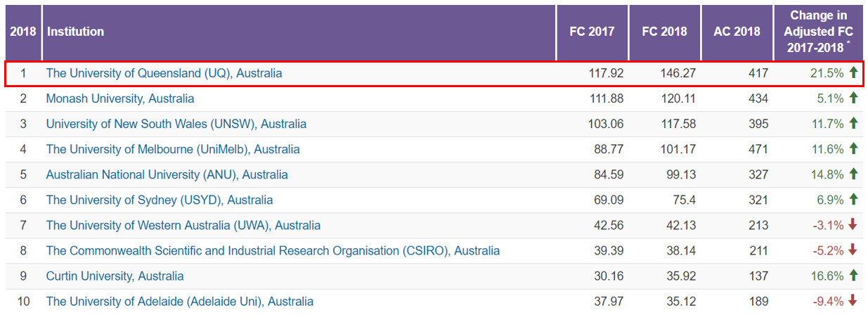Open The University of Queensland (UQ) link
This screenshot has width=868, height=322.
(164, 73)
